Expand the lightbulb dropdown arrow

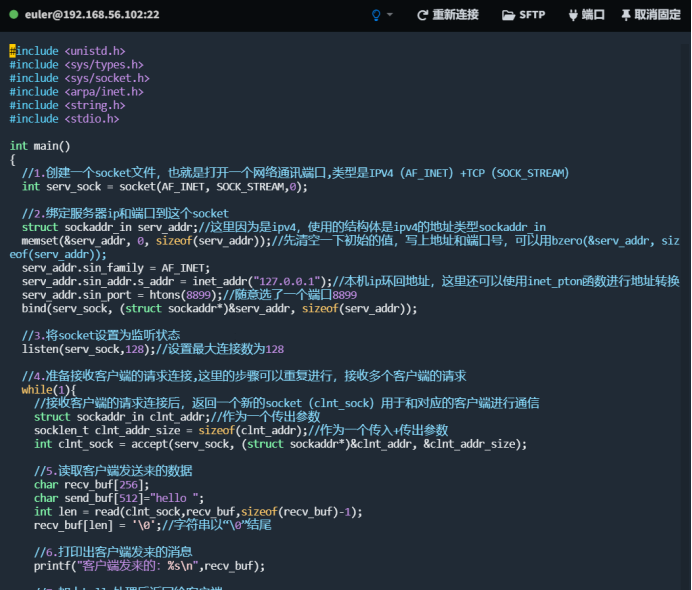pyautogui.click(x=390, y=15)
